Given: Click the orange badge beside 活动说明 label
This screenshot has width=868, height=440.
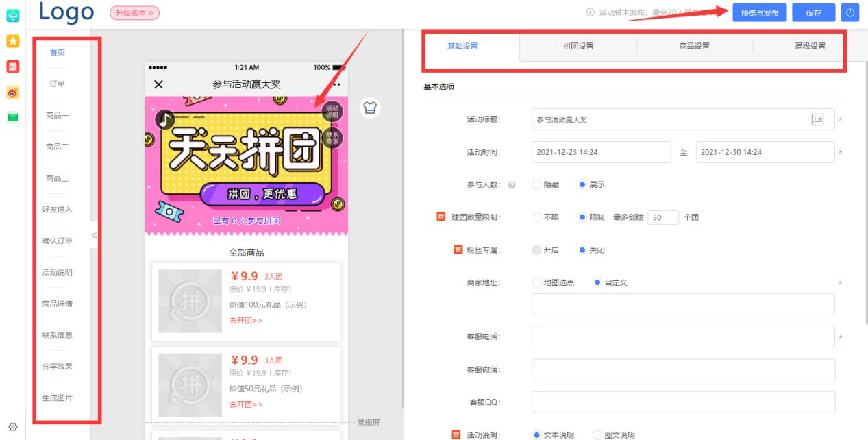Looking at the screenshot, I should (457, 435).
